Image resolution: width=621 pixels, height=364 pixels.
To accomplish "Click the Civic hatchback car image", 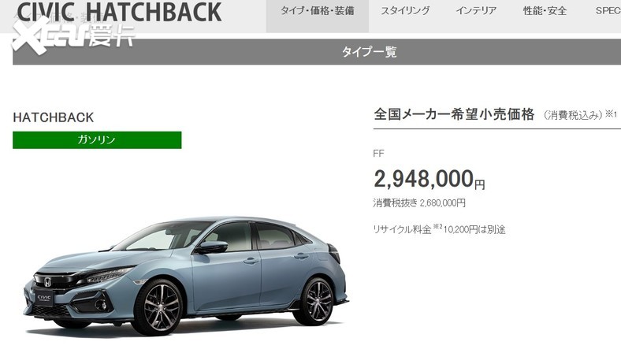I will tap(186, 276).
